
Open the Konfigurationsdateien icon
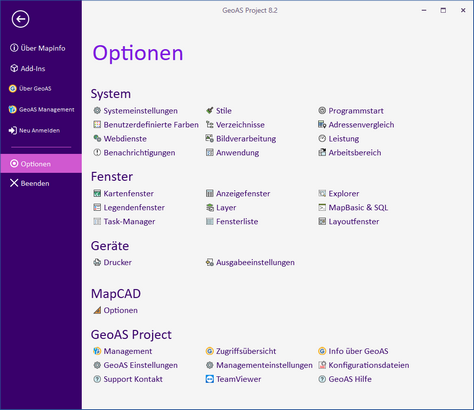point(322,365)
